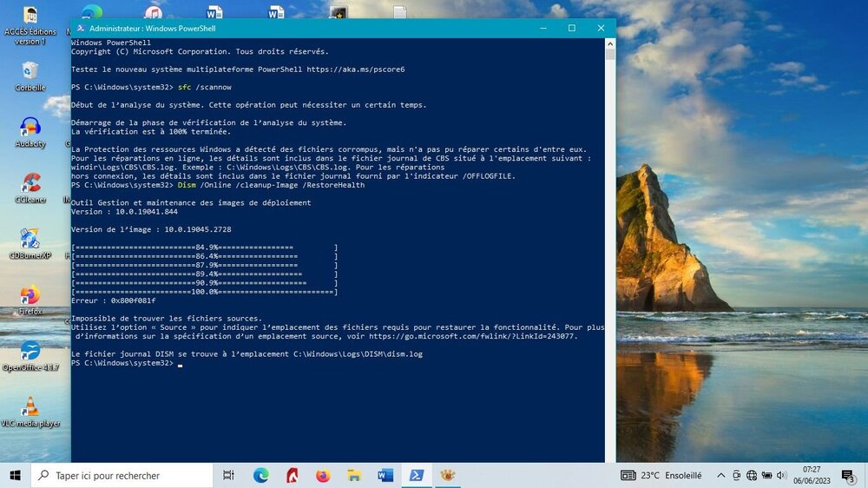Screen dimensions: 868x488
Task: Launch OpenOffice 4.1.7 from desktop
Action: click(x=30, y=352)
